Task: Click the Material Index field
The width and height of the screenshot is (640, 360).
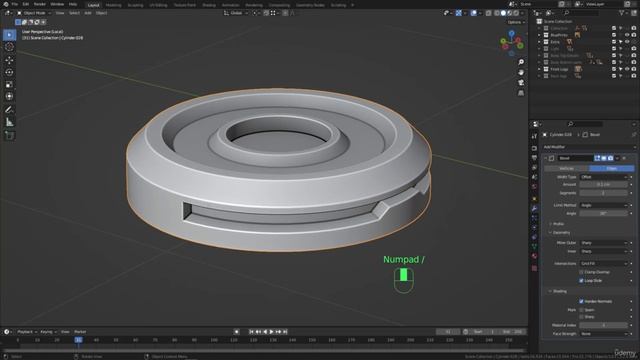Action: tap(603, 325)
